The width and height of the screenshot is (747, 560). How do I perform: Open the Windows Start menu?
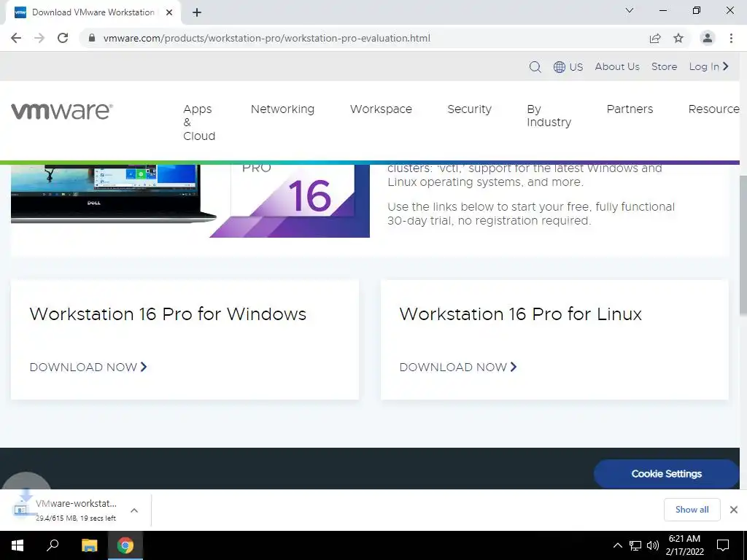(x=18, y=545)
